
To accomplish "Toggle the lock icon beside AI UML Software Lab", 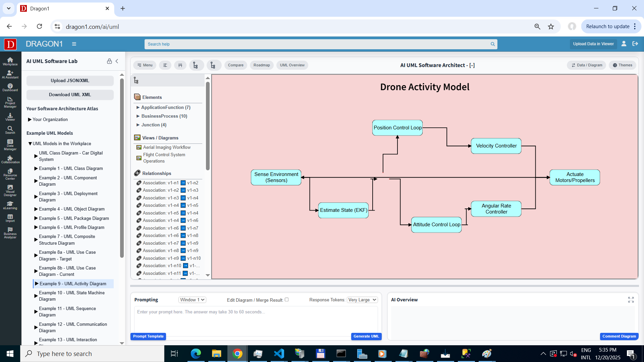I will [x=109, y=61].
